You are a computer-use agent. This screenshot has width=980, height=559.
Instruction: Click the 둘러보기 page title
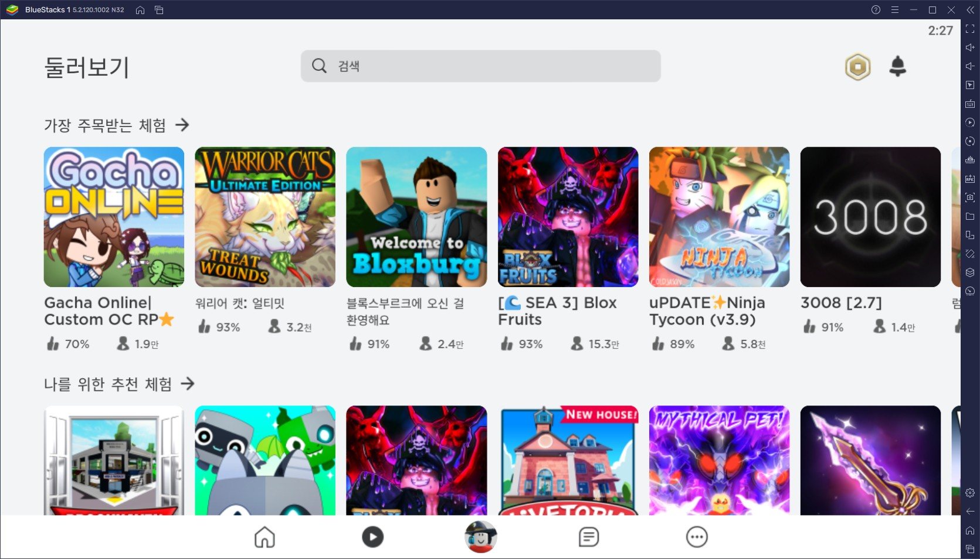tap(87, 67)
